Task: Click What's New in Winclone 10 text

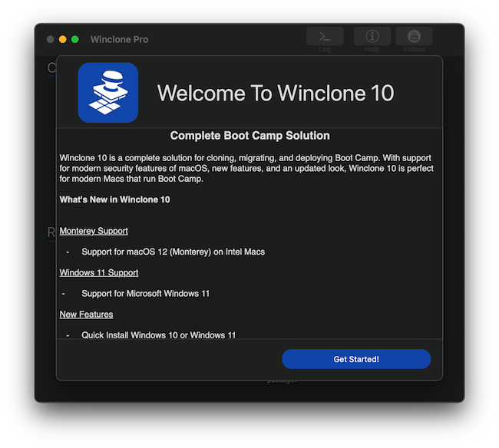Action: point(114,199)
